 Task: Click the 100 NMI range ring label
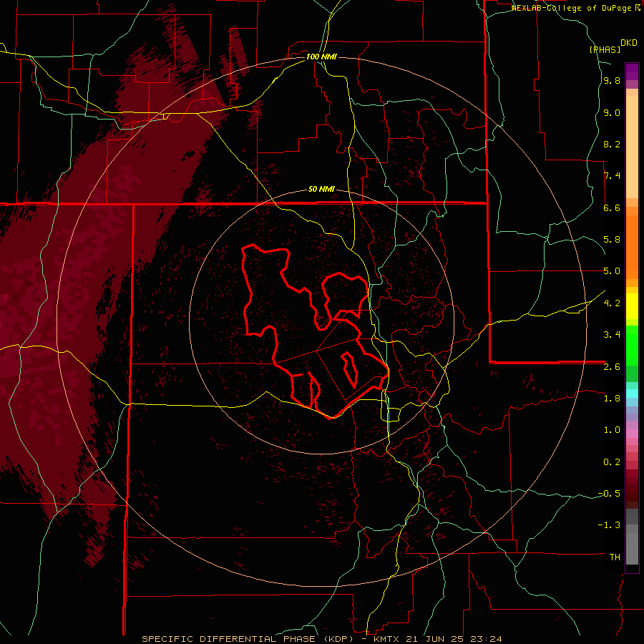pyautogui.click(x=321, y=57)
